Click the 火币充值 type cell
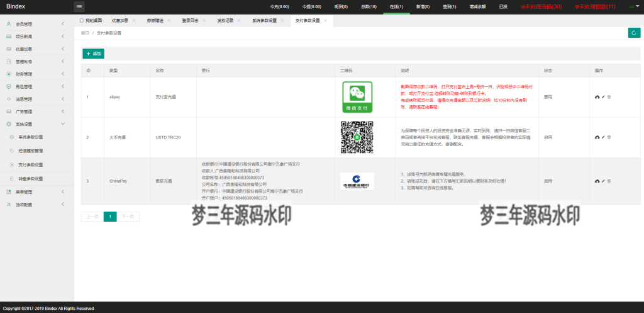Viewport: 644px width, 313px height. point(118,137)
